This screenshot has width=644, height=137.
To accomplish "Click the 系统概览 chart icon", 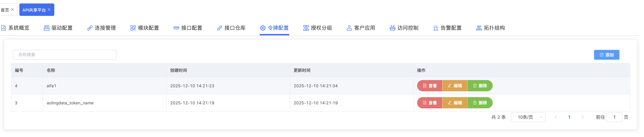I will pyautogui.click(x=3, y=28).
